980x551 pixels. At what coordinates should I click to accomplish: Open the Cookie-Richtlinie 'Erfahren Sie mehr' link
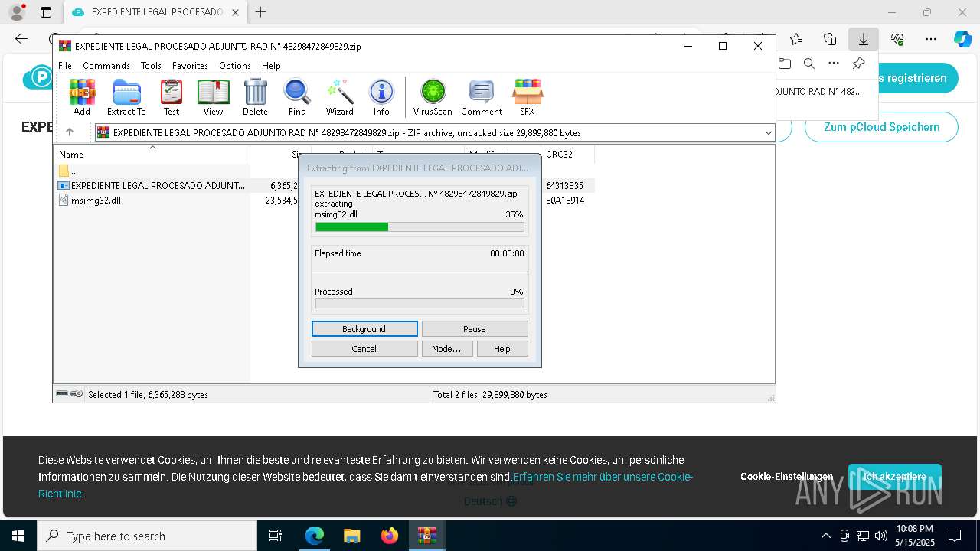click(603, 477)
